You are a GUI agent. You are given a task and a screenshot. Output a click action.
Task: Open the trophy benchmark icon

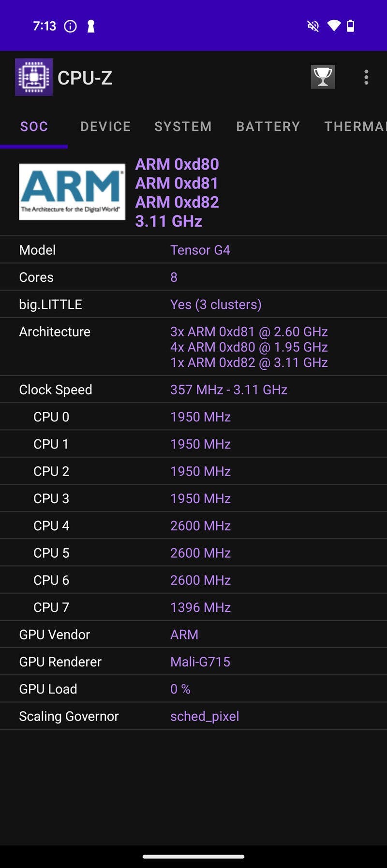click(323, 77)
